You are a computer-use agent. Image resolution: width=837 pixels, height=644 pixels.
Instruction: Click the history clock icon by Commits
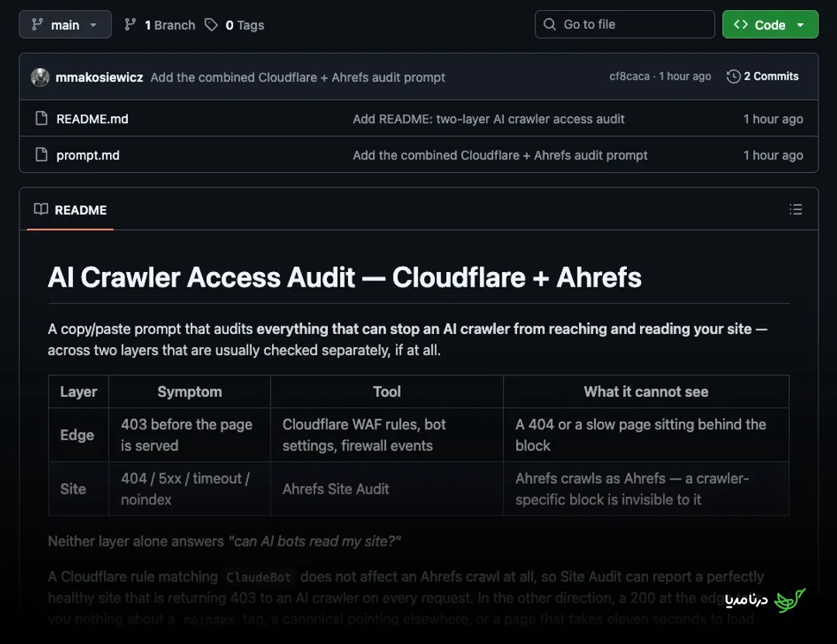(733, 77)
